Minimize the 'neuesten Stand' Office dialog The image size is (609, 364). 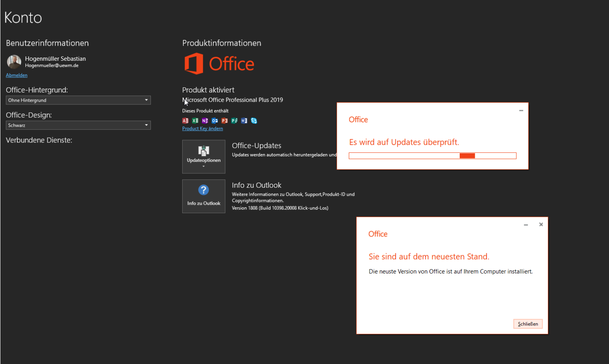click(x=526, y=225)
